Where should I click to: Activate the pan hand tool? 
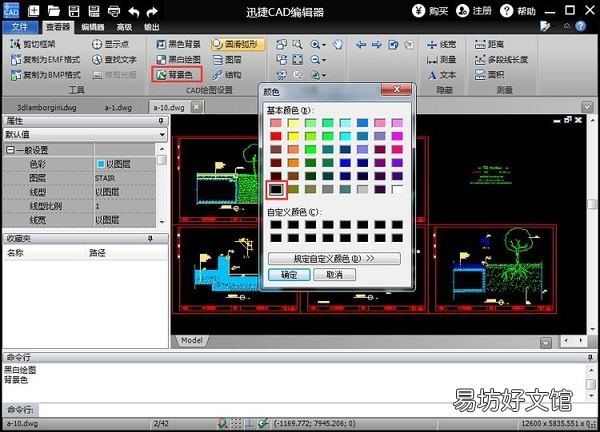(x=337, y=44)
